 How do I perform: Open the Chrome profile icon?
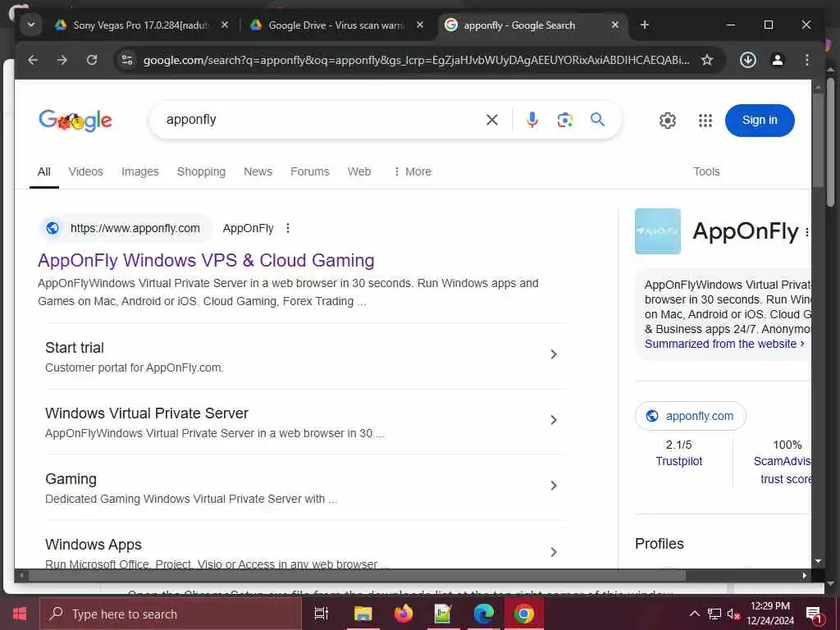[778, 60]
